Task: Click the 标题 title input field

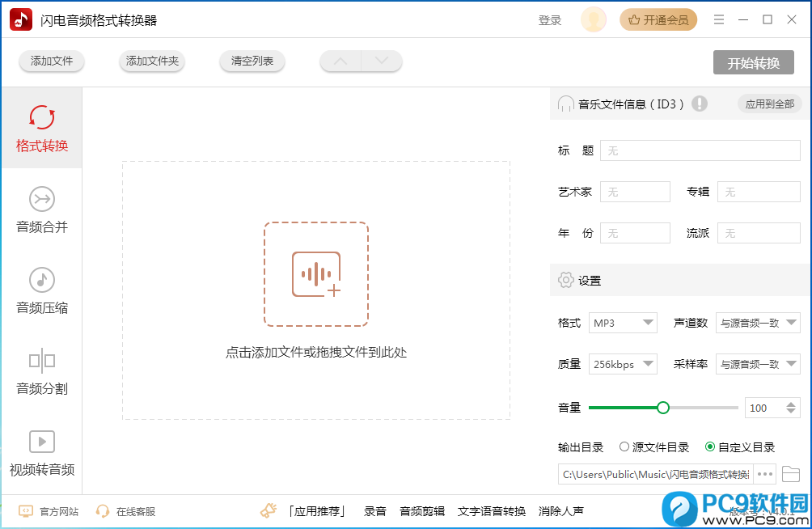Action: click(x=700, y=150)
